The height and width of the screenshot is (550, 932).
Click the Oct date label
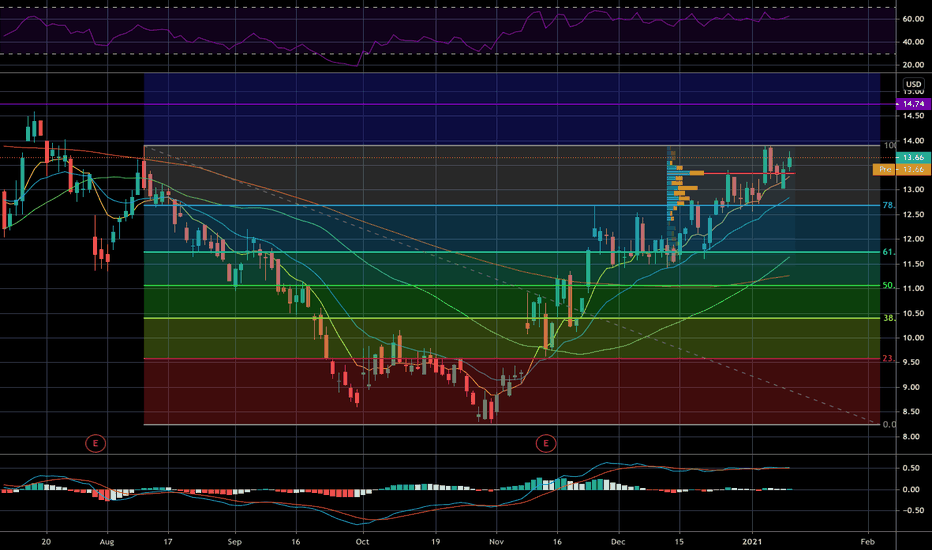[362, 542]
